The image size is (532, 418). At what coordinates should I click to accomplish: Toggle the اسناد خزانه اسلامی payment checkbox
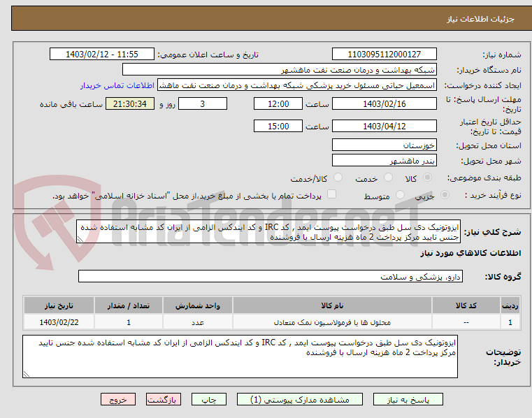pyautogui.click(x=331, y=194)
